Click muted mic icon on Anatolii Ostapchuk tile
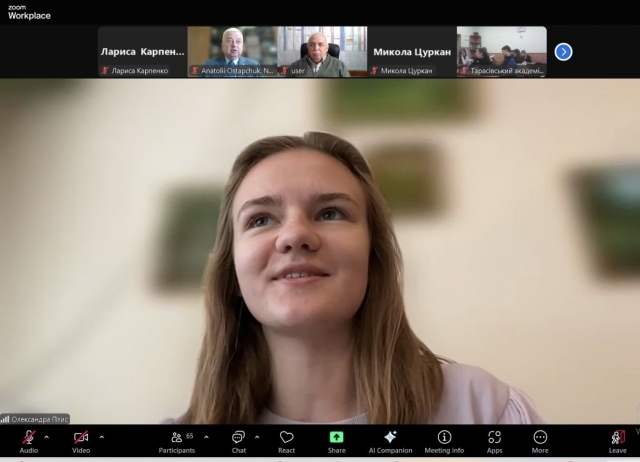Viewport: 640px width, 462px height. (195, 71)
